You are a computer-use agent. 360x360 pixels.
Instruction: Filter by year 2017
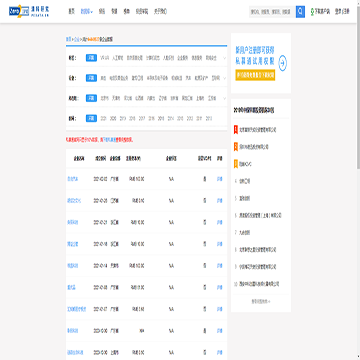[142, 118]
